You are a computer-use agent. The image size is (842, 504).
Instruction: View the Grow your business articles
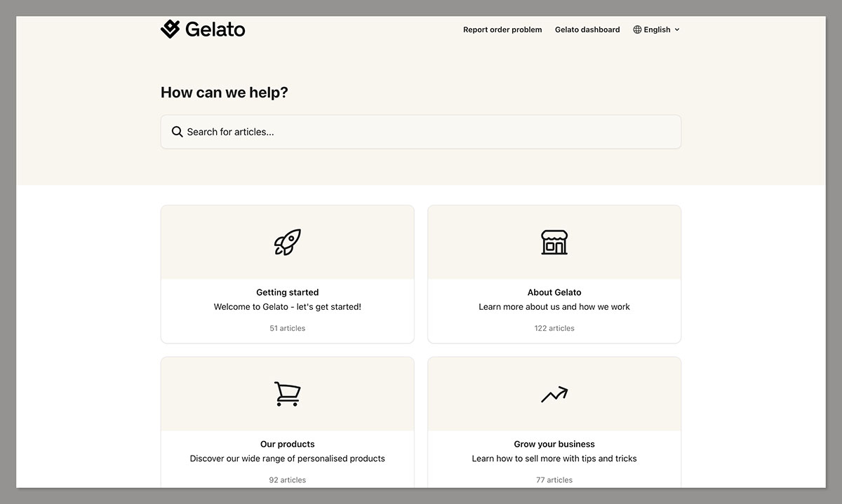[x=554, y=421]
